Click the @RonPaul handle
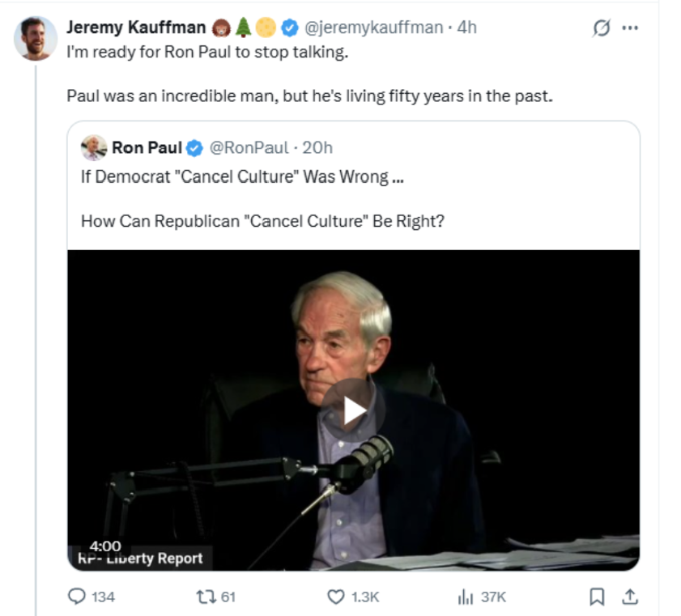The image size is (681, 616). coord(249,148)
